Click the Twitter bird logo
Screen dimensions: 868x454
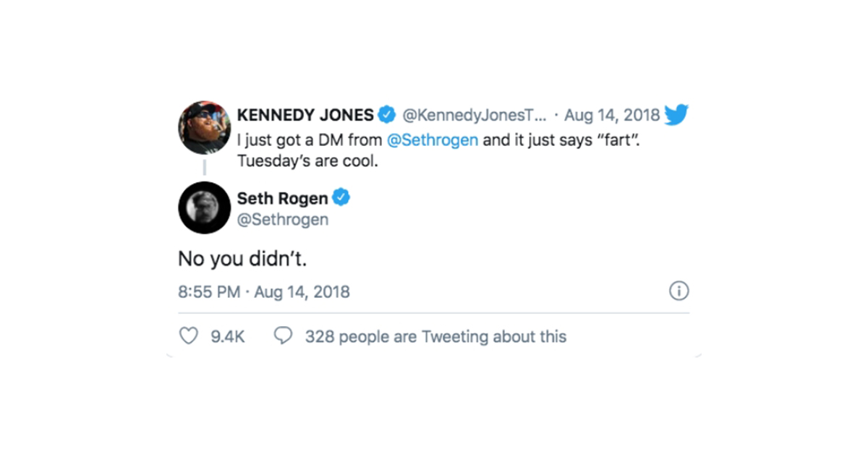676,115
